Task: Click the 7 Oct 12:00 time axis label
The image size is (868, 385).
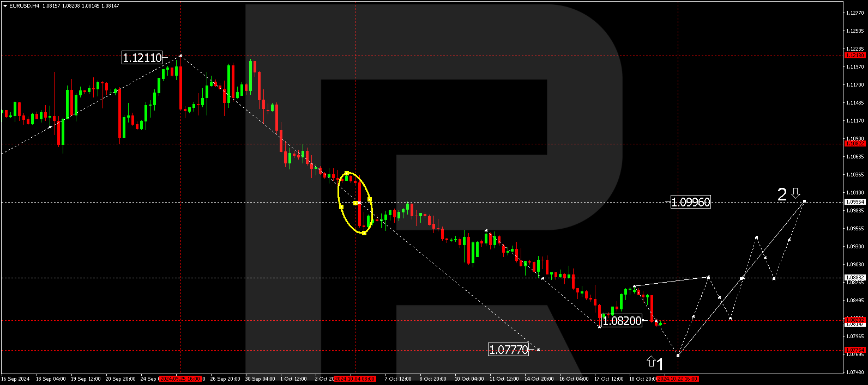Action: click(398, 378)
